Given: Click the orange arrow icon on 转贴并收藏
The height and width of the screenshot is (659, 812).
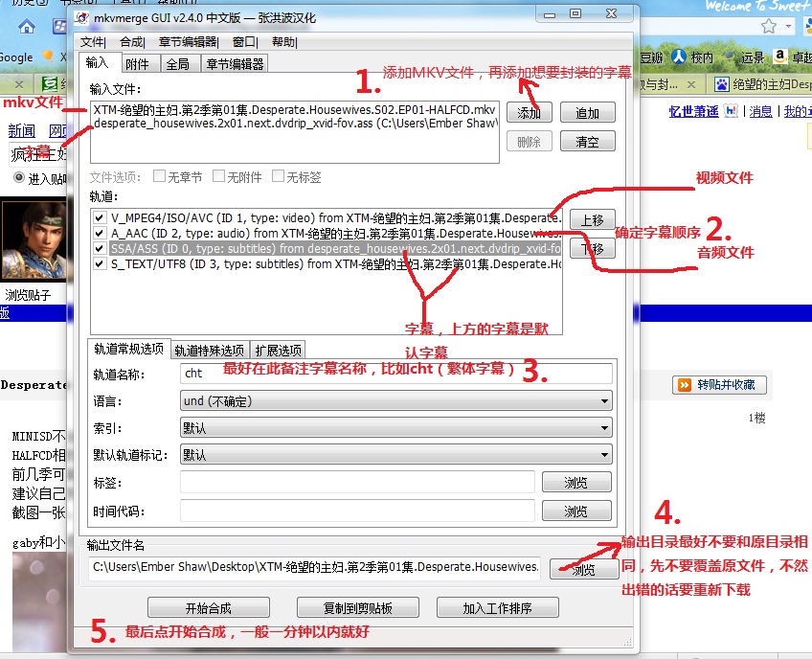Looking at the screenshot, I should point(685,385).
